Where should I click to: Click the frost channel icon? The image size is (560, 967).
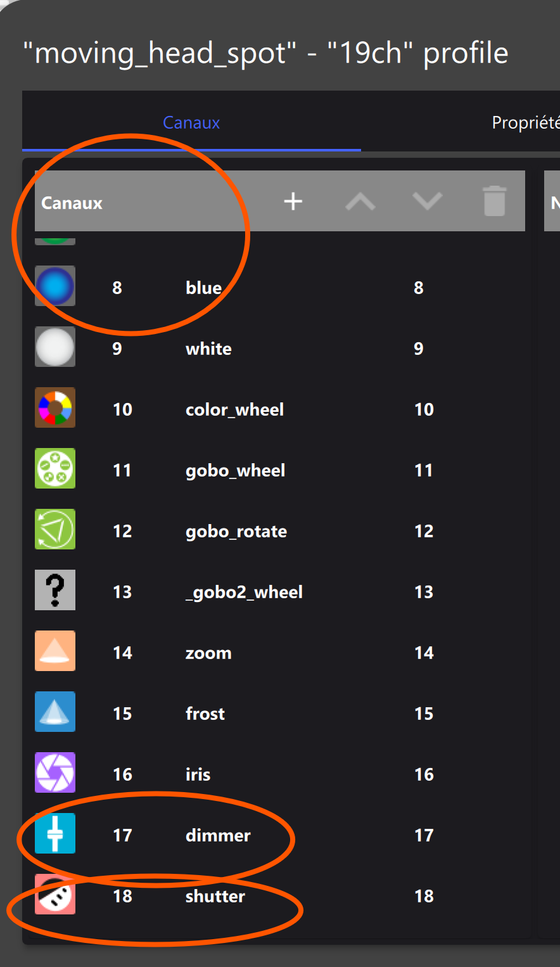tap(55, 712)
